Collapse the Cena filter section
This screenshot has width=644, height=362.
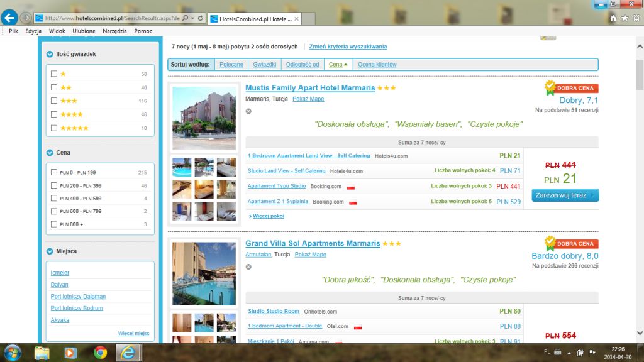click(x=50, y=153)
